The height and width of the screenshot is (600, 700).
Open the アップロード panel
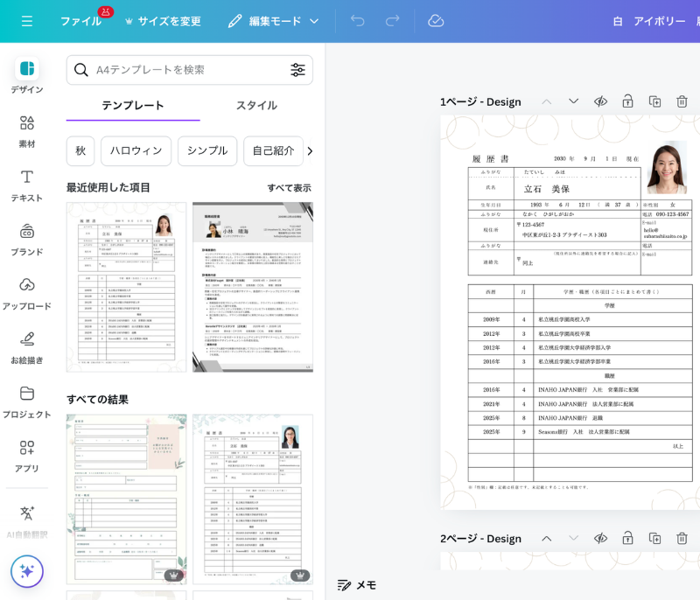(27, 293)
